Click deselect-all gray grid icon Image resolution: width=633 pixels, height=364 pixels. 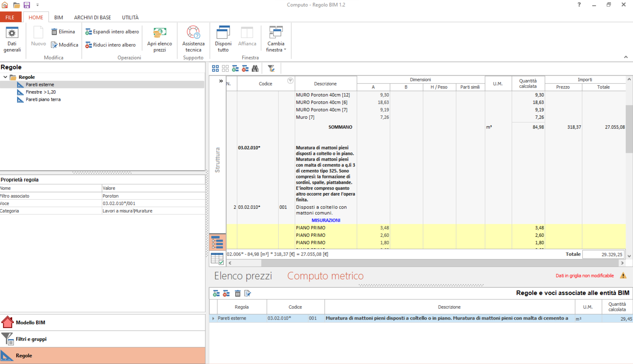click(x=225, y=68)
